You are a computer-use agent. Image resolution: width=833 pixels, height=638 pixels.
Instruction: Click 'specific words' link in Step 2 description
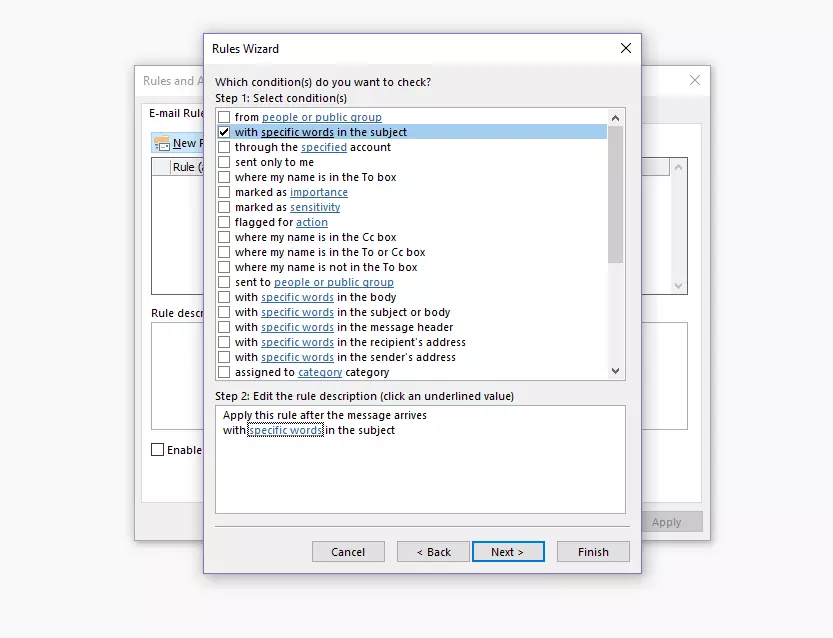(x=285, y=430)
